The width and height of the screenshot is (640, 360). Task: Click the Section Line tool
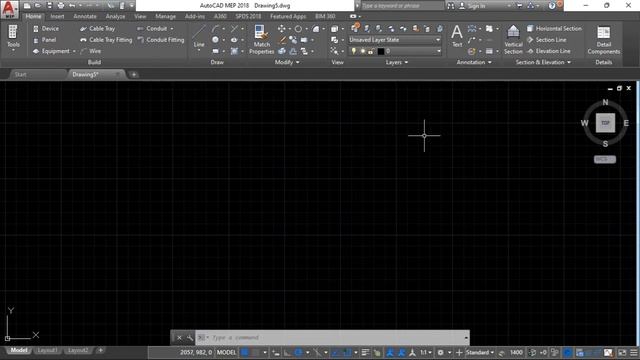[547, 40]
